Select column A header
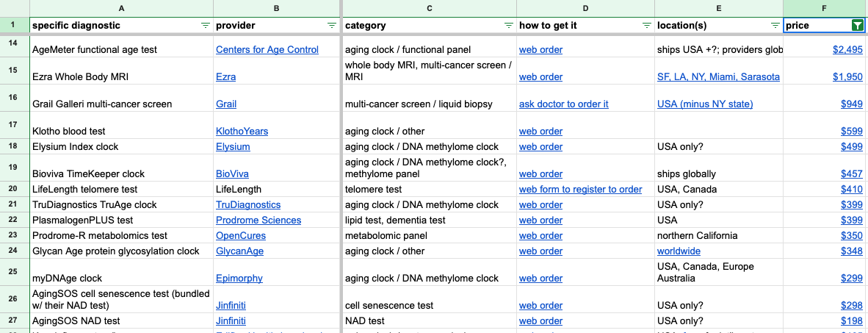868x333 pixels. click(x=122, y=8)
